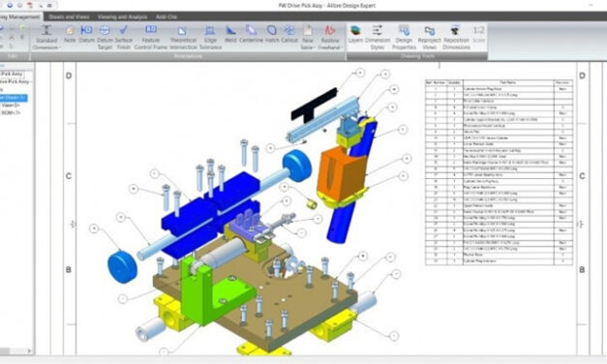Select the Weld symbol tool

point(230,34)
